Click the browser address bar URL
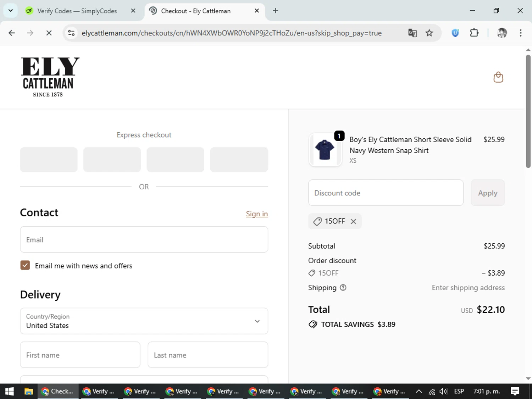532x399 pixels. pyautogui.click(x=232, y=33)
